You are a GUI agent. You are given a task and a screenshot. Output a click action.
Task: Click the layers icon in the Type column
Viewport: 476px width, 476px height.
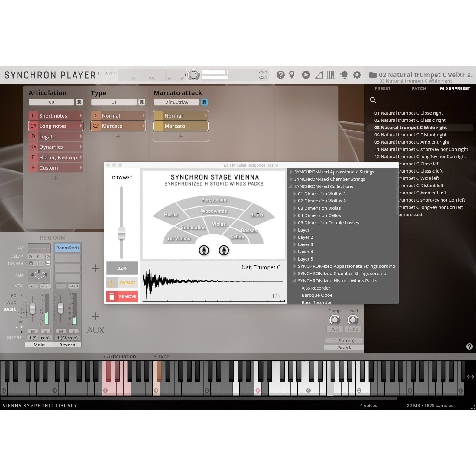142,102
